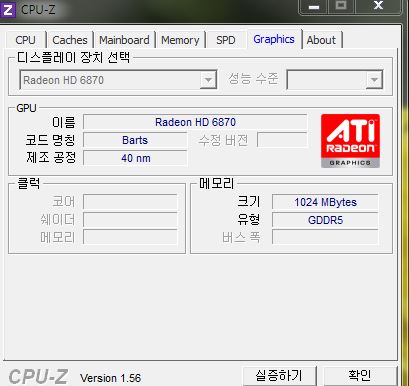The image size is (409, 386).
Task: Click the empty 메모리 clock field
Action: click(x=130, y=238)
